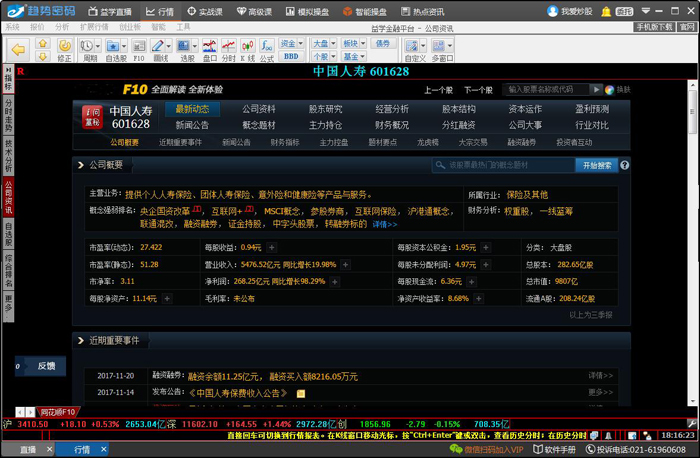Open the 大盘 dropdown menu
Screen dimensions: 700x458
(322, 44)
